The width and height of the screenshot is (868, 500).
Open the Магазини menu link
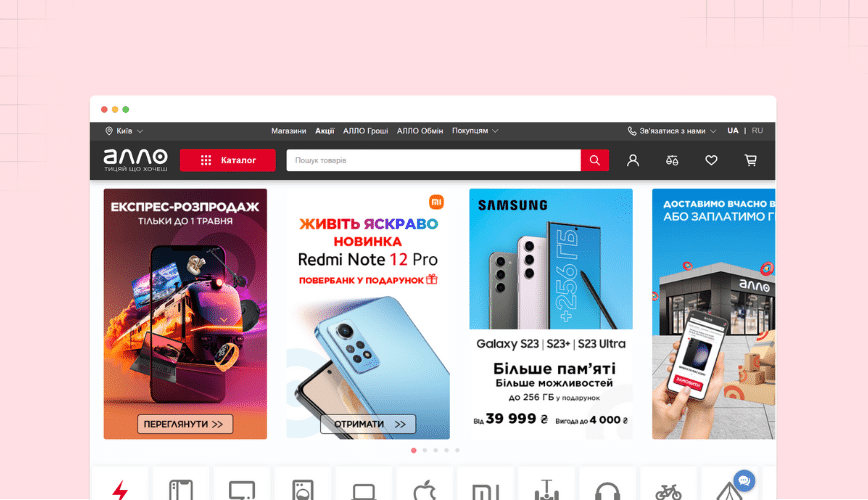288,131
